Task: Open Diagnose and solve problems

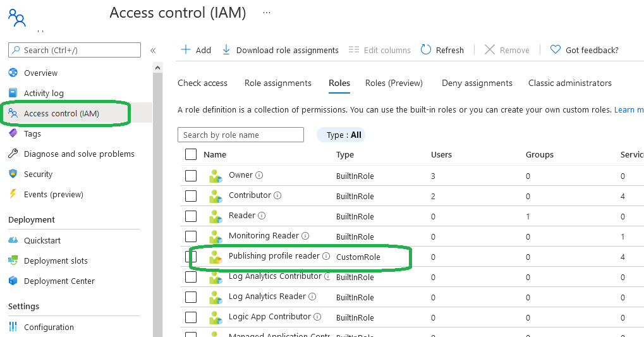Action: click(79, 154)
